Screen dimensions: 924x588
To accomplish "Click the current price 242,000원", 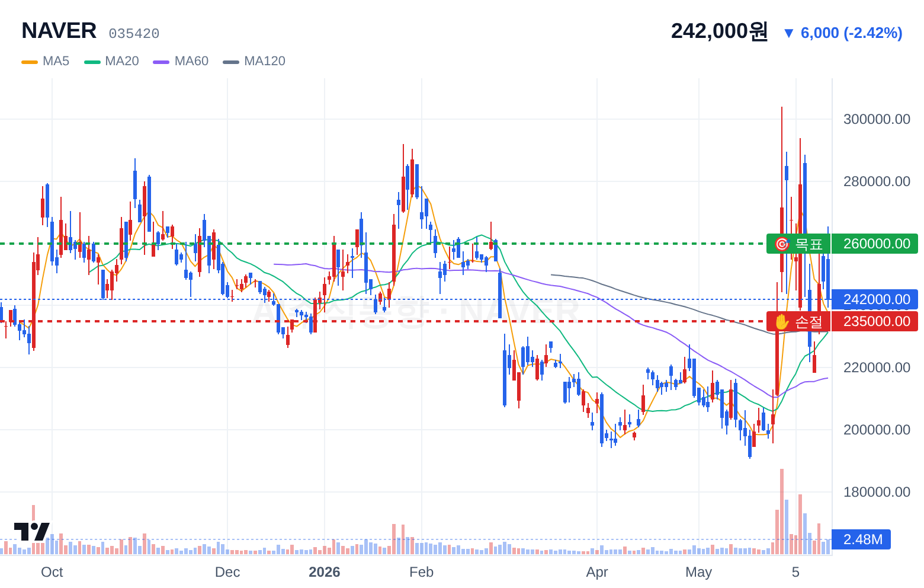I will coord(719,31).
